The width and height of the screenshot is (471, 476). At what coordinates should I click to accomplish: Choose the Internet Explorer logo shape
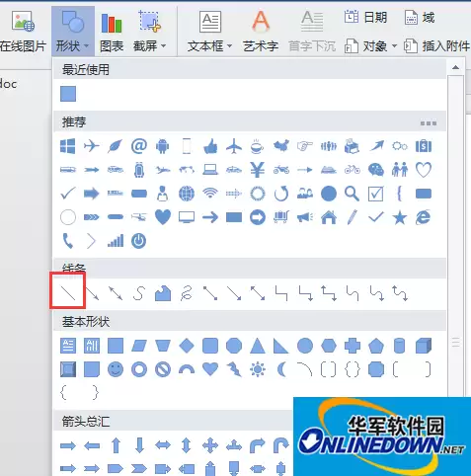[x=424, y=217]
